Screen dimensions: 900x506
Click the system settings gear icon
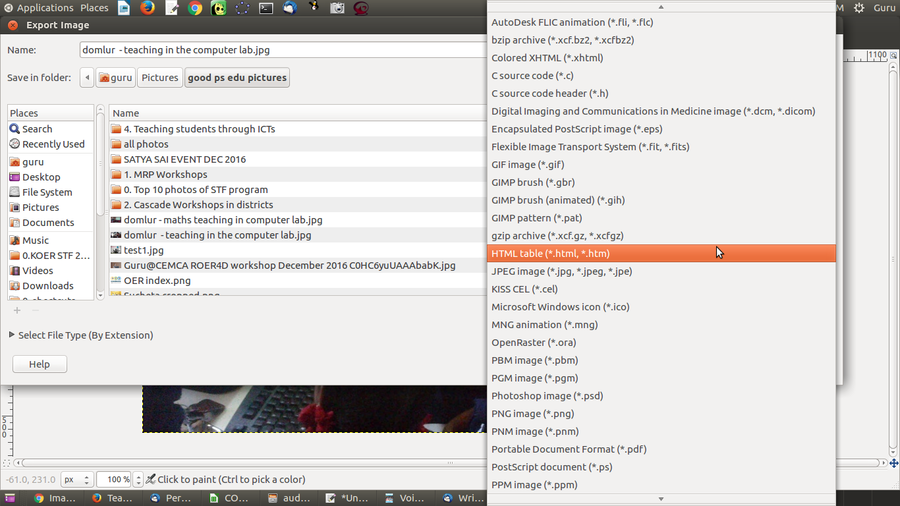pos(858,8)
